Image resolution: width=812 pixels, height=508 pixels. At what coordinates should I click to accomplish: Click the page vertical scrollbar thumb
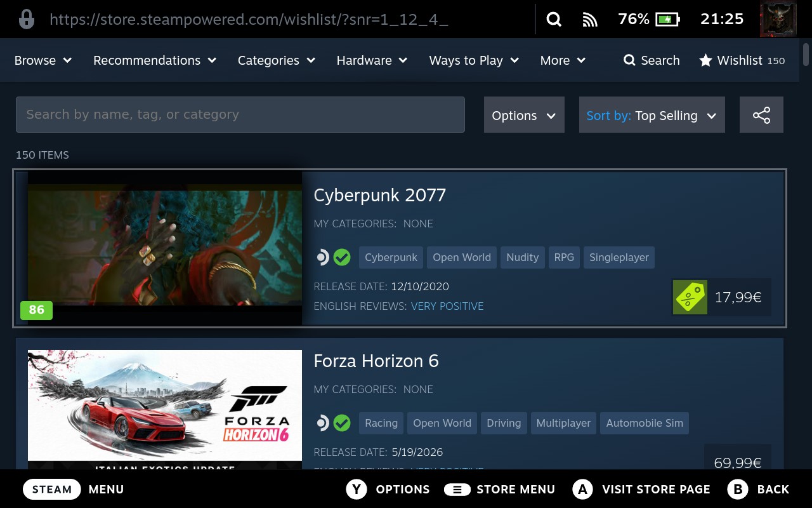pos(806,54)
